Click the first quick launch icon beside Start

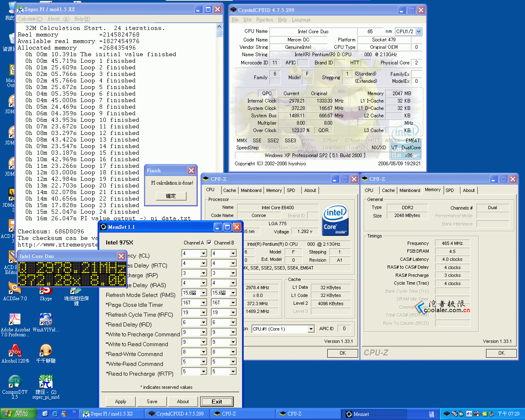coord(45,414)
